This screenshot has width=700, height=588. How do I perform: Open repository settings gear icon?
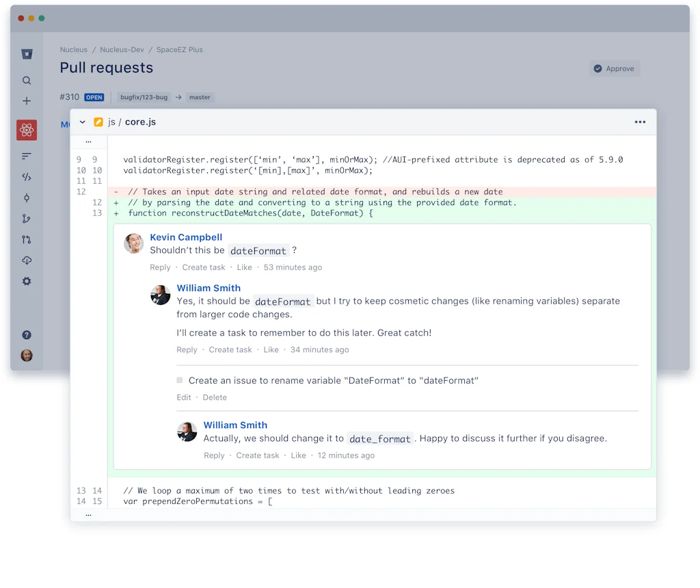[x=26, y=281]
